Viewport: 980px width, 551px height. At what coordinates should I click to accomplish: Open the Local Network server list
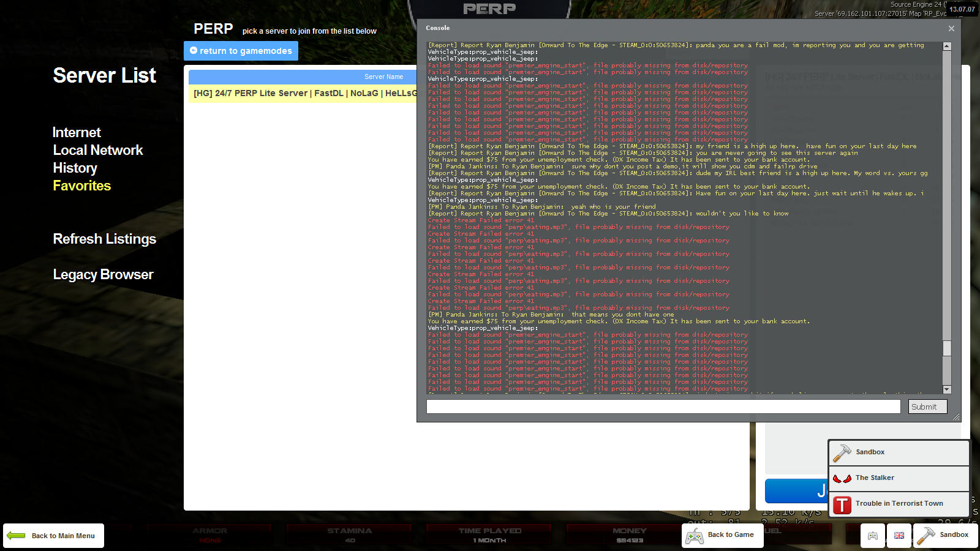98,150
